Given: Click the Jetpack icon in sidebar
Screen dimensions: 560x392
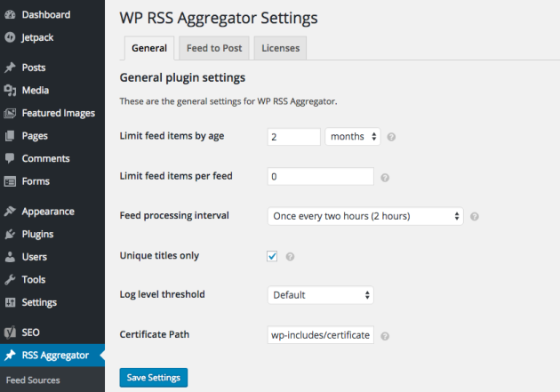Looking at the screenshot, I should [10, 37].
